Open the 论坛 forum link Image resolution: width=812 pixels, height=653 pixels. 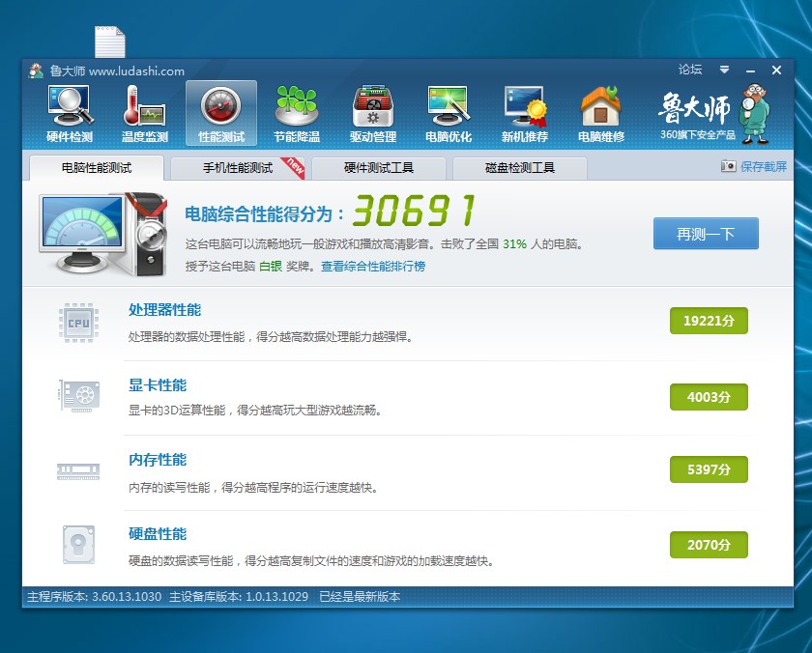point(690,70)
